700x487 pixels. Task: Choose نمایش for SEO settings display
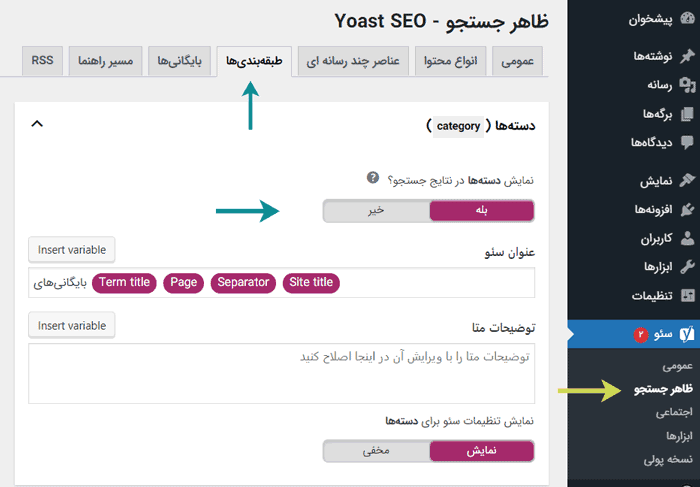pos(482,451)
